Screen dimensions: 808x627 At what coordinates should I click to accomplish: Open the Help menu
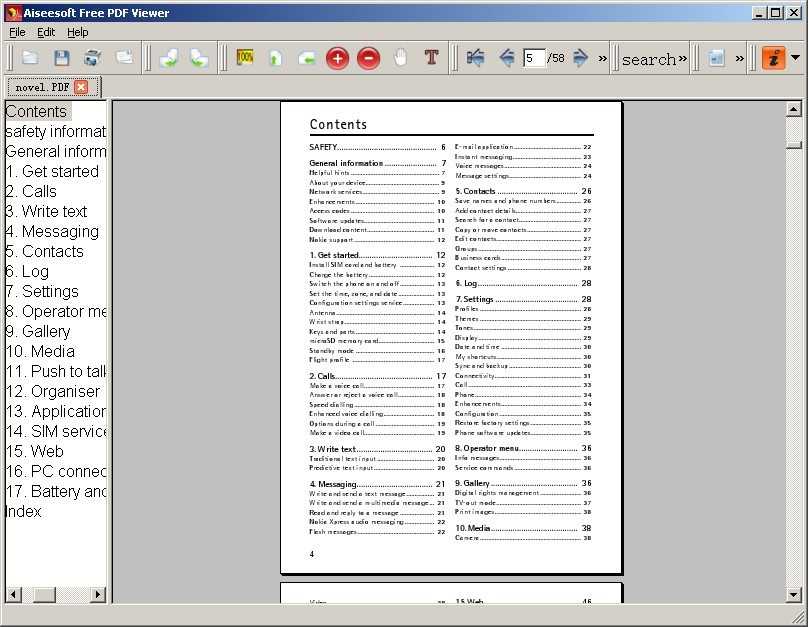(77, 32)
